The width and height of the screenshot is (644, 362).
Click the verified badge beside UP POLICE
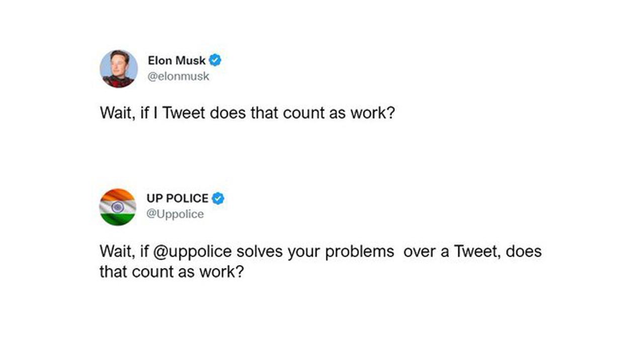218,199
